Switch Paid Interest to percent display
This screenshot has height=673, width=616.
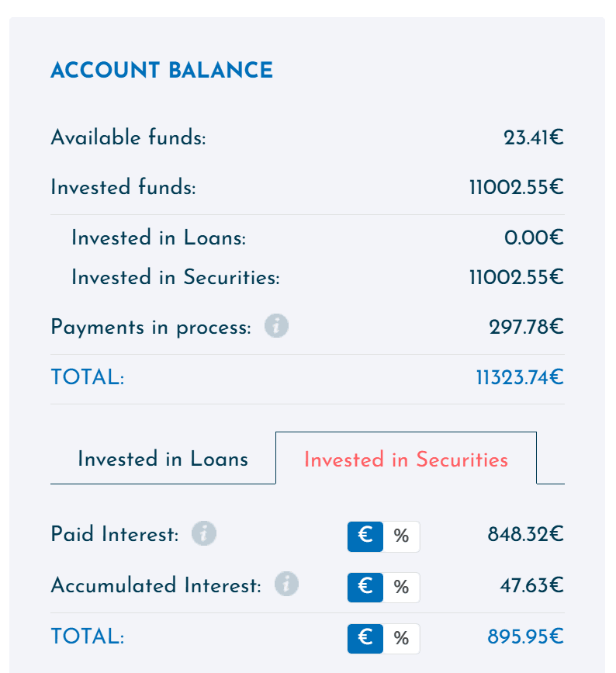[402, 536]
